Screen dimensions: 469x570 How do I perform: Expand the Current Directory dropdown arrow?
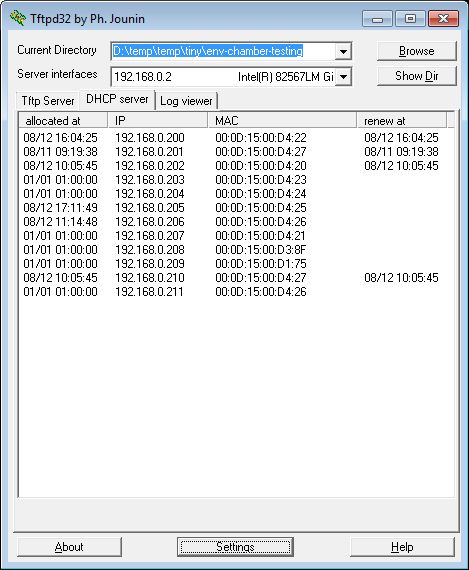343,51
